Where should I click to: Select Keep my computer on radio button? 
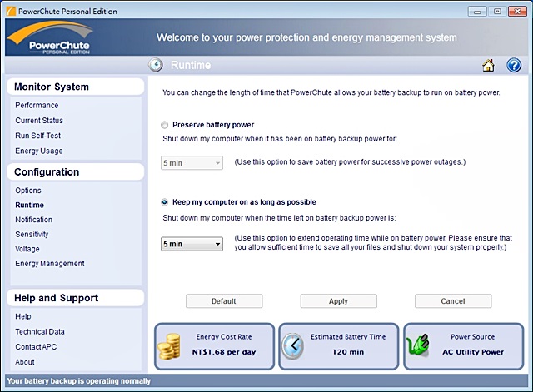[x=165, y=202]
